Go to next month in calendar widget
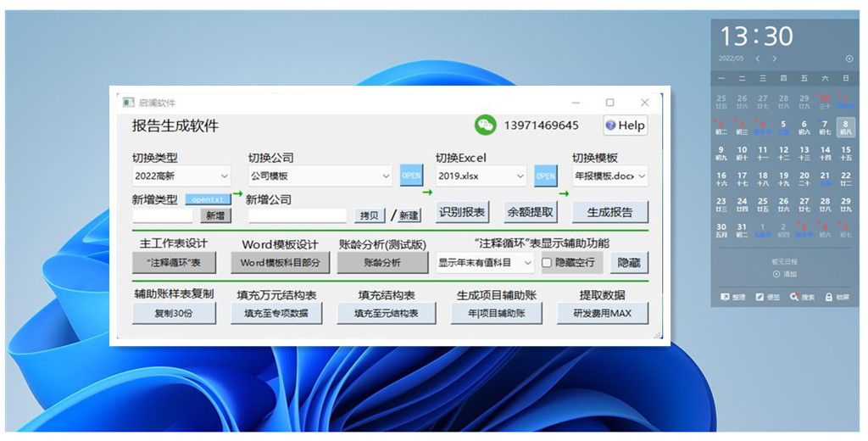Viewport: 868px width, 441px height. click(x=774, y=59)
